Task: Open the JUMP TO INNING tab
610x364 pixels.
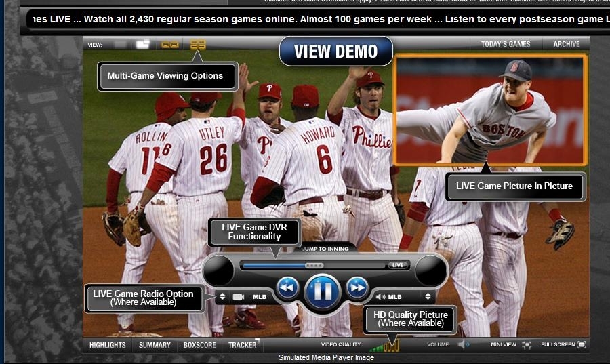Action: 325,249
